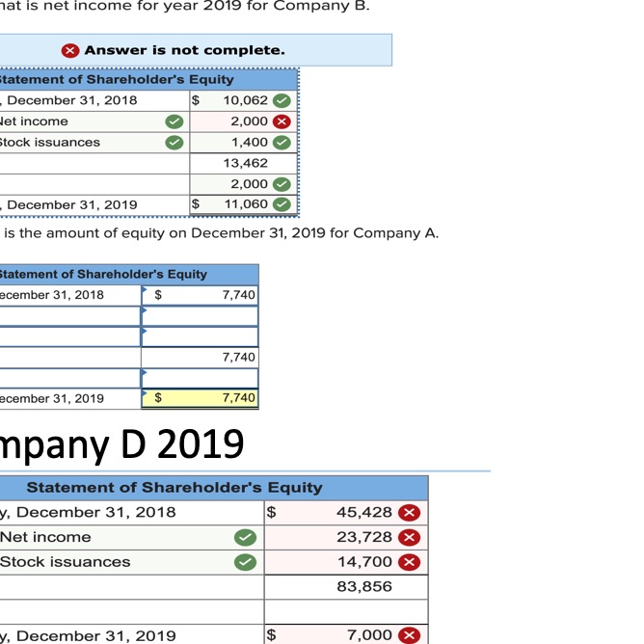
Task: Select the 23,728 net income cell
Action: coord(346,538)
